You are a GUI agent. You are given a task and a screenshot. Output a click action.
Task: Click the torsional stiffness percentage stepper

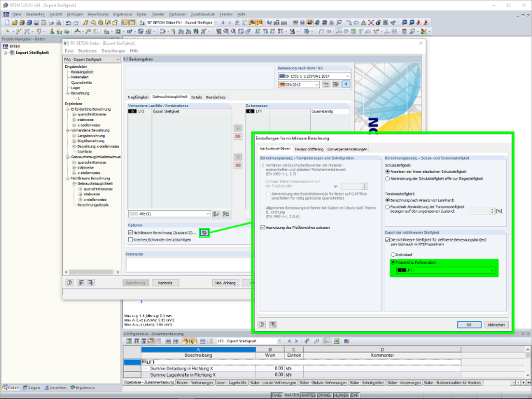click(492, 211)
